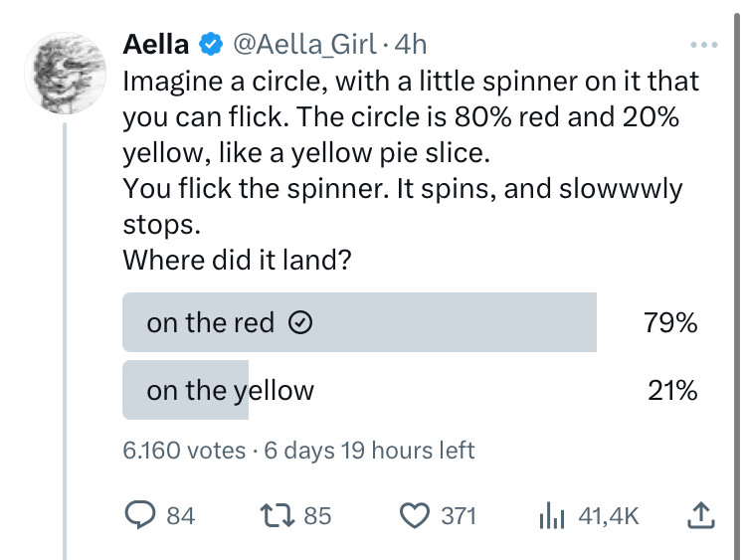
Task: Click the 371 likes count
Action: (459, 516)
